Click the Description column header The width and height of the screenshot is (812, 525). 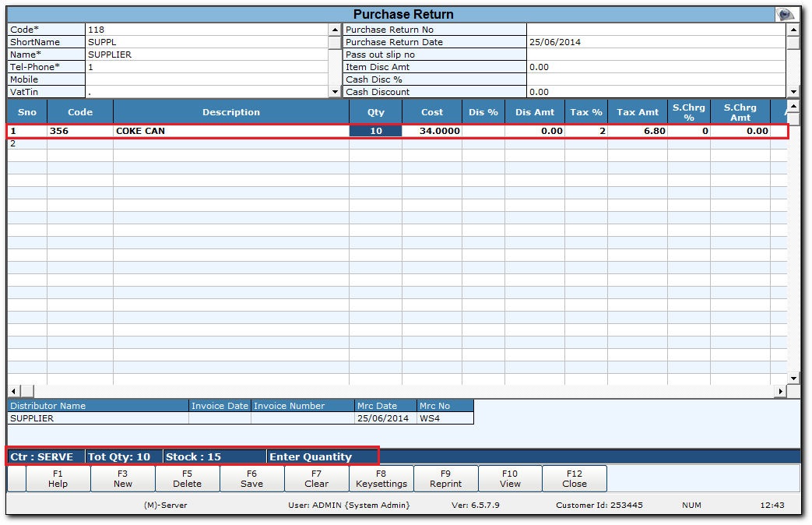231,112
